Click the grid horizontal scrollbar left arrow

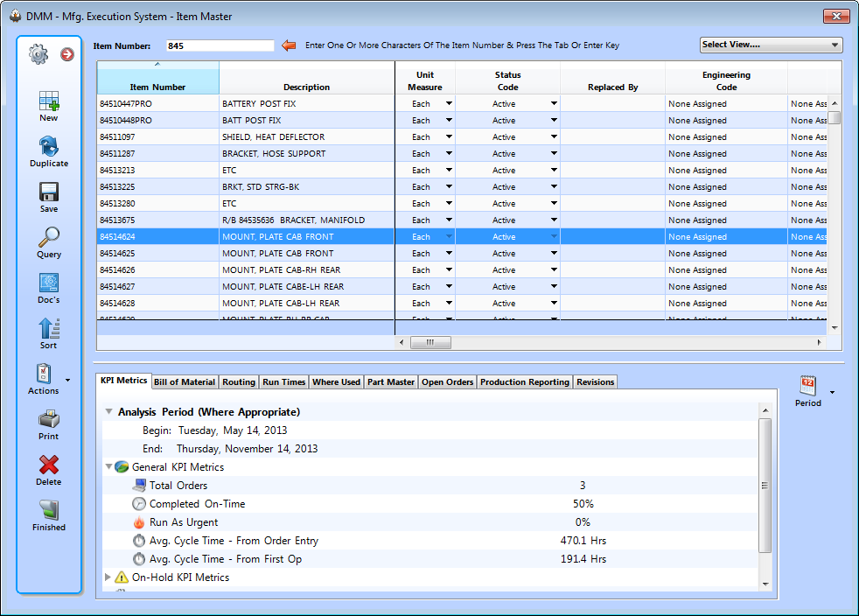[x=402, y=342]
